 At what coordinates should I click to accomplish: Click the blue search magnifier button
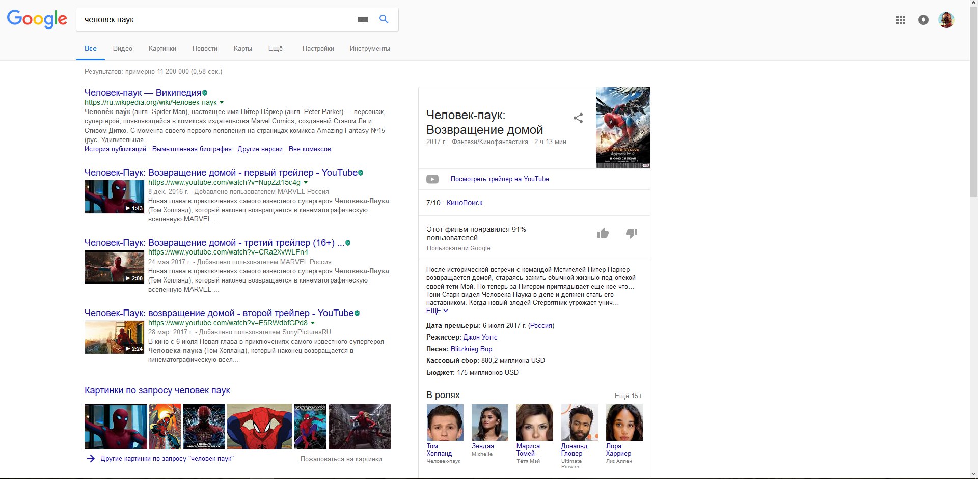(x=384, y=19)
